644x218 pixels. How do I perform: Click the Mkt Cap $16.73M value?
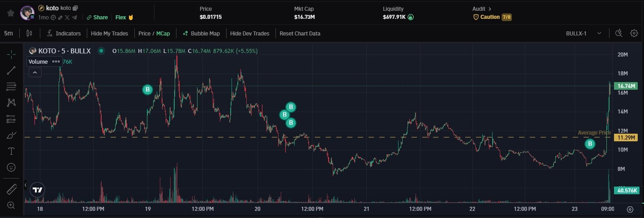[x=305, y=17]
